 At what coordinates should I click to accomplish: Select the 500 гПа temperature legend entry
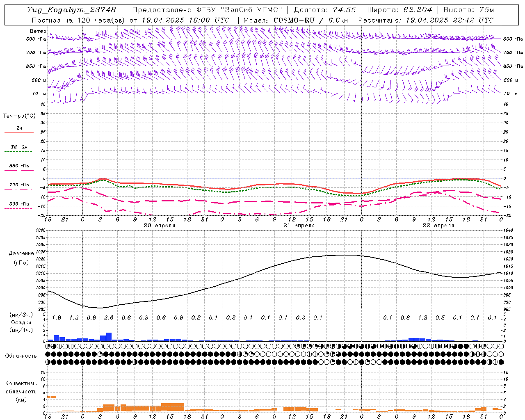point(19,204)
